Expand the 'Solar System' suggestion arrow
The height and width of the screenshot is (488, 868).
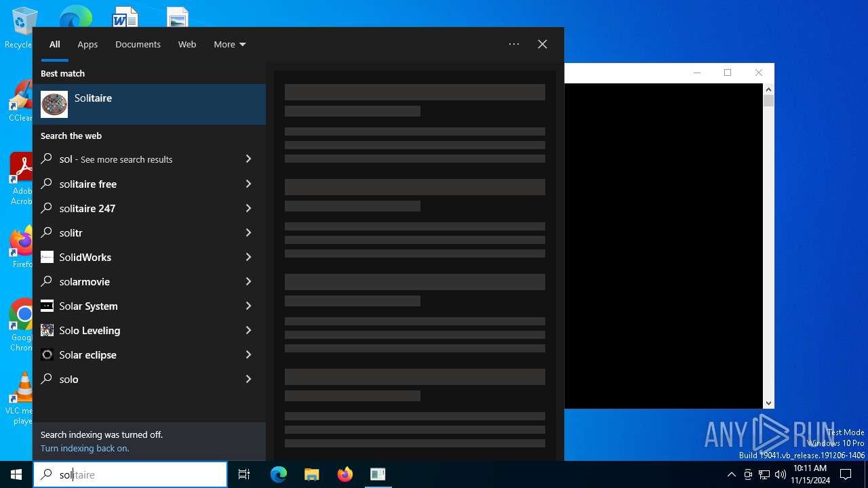(248, 306)
